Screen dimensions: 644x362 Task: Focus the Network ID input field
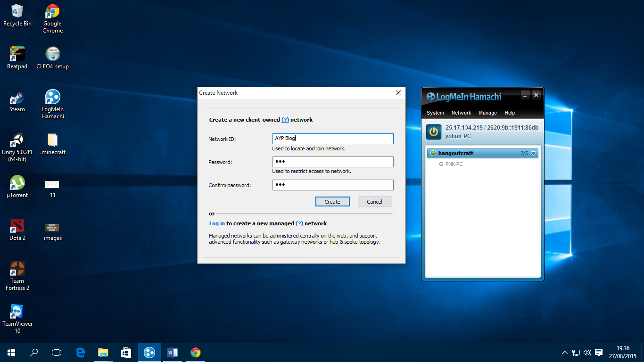pos(332,139)
